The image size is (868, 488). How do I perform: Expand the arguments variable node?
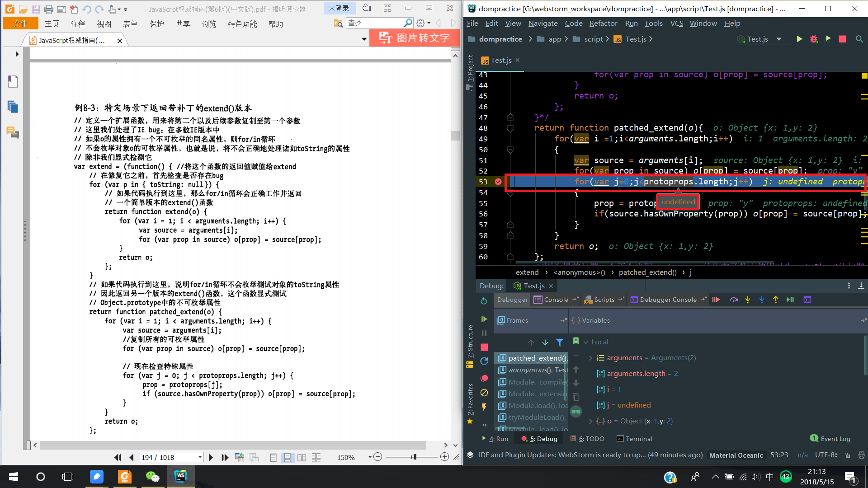tap(590, 358)
